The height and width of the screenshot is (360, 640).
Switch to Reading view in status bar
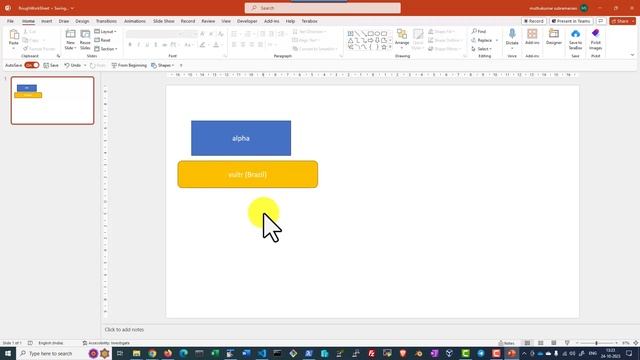553,343
